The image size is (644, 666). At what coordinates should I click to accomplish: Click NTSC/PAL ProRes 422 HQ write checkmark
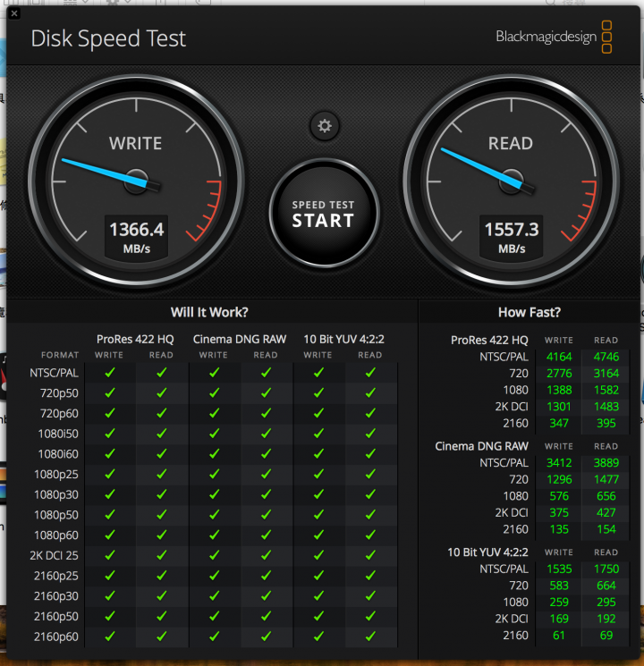[110, 373]
